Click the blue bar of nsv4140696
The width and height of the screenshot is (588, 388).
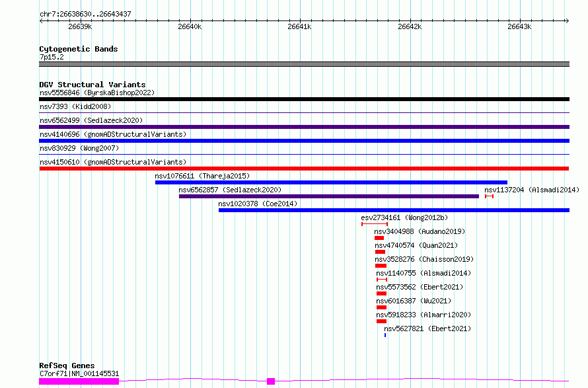point(304,141)
